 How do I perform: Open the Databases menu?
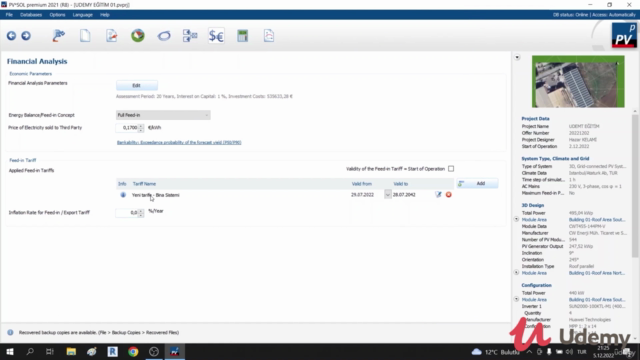31,15
